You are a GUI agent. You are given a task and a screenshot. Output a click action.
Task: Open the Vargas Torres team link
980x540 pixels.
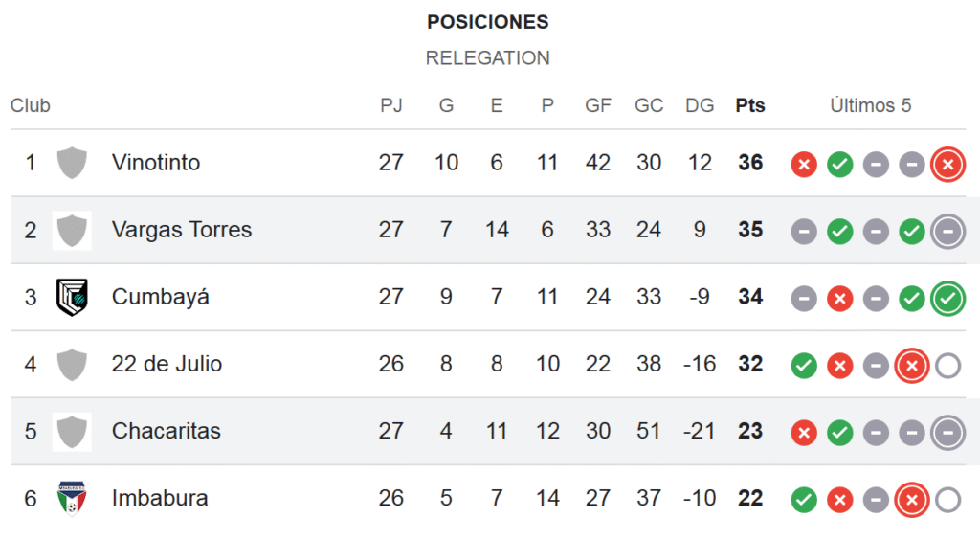182,230
